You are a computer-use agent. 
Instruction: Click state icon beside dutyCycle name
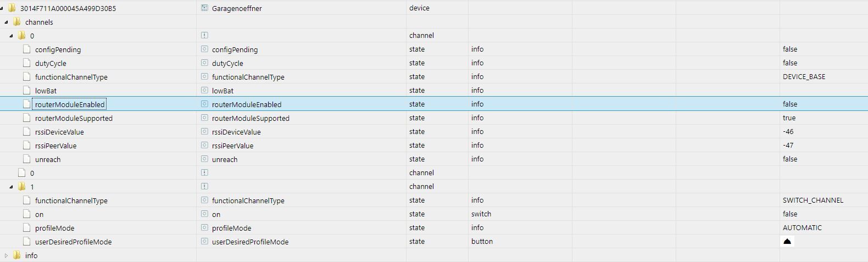(x=204, y=63)
